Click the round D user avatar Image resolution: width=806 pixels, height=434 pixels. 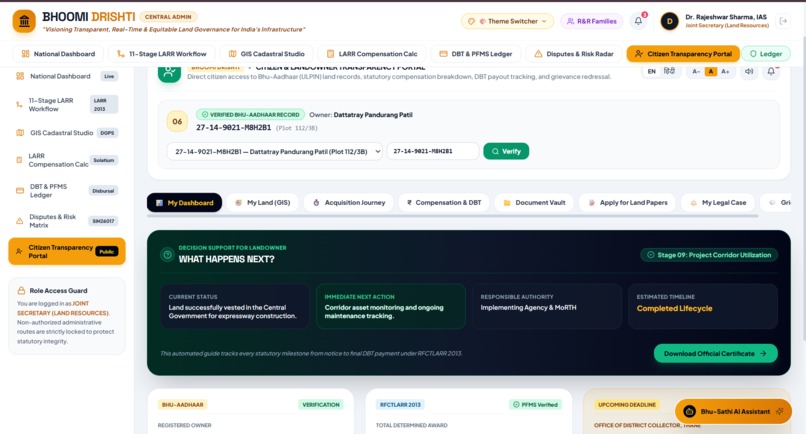point(669,21)
